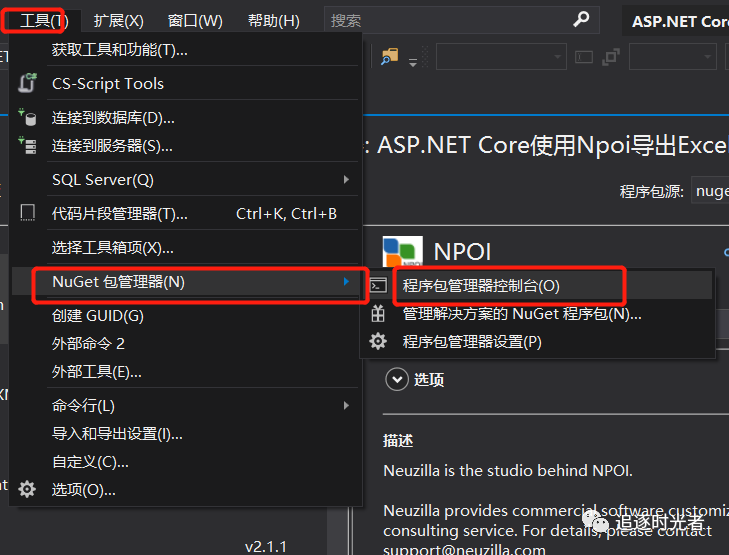Open the 窗口(W) menu
This screenshot has height=555, width=729.
195,20
